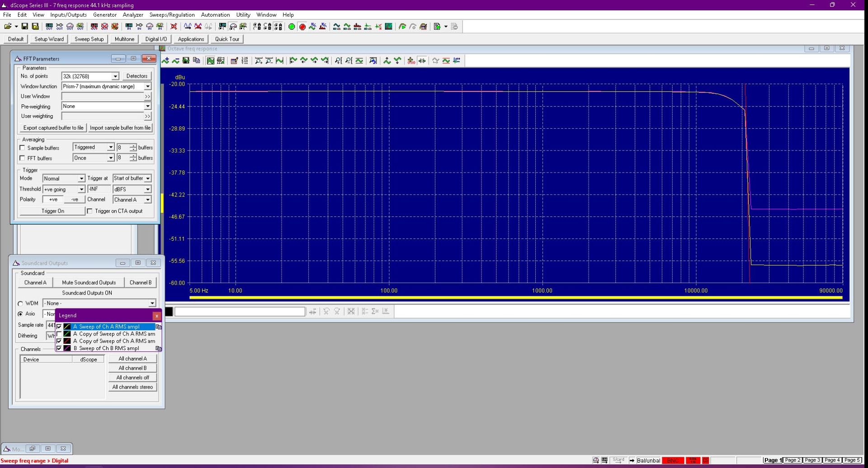Click the save floppy disk toolbar icon
The image size is (868, 468).
click(25, 27)
